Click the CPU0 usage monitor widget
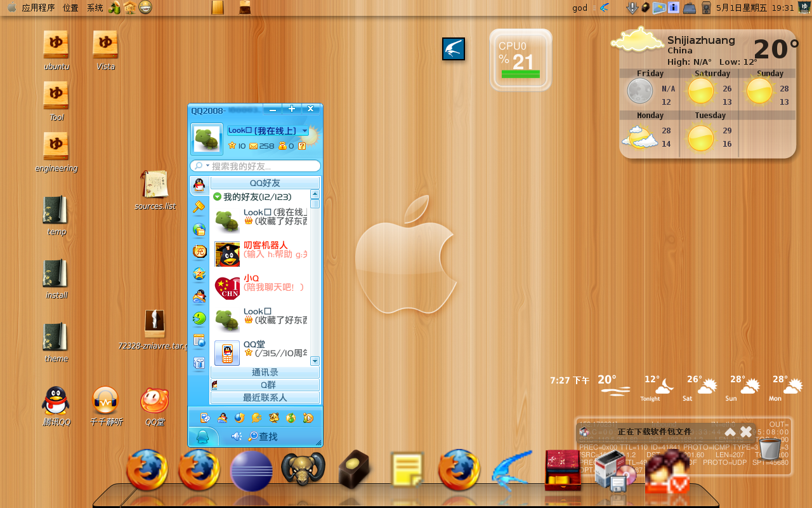This screenshot has width=812, height=508. point(521,60)
